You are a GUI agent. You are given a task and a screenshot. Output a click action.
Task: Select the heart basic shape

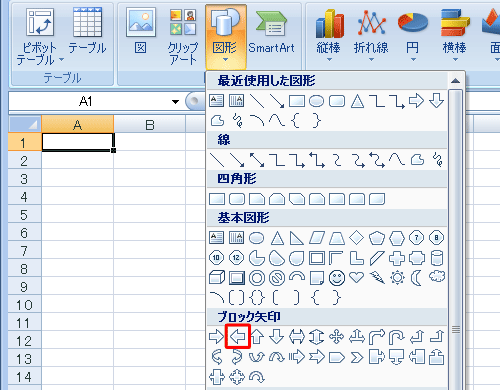tap(357, 277)
